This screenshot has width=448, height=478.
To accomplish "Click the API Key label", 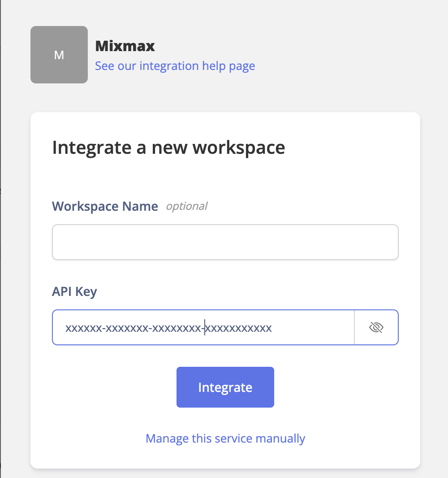I will coord(75,292).
